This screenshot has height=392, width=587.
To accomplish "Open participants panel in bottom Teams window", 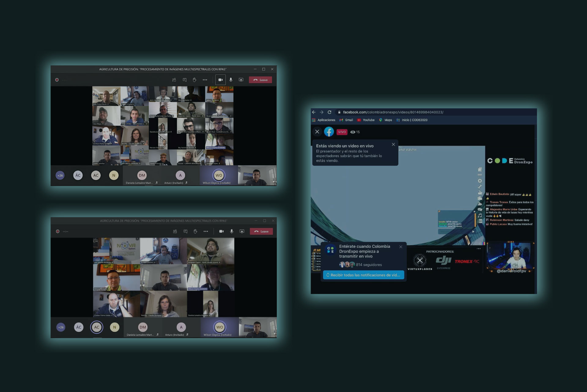I will click(x=175, y=231).
